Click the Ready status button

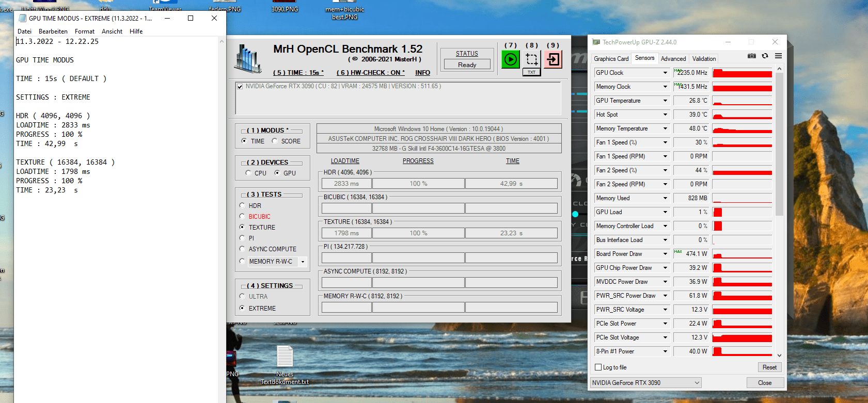tap(467, 65)
